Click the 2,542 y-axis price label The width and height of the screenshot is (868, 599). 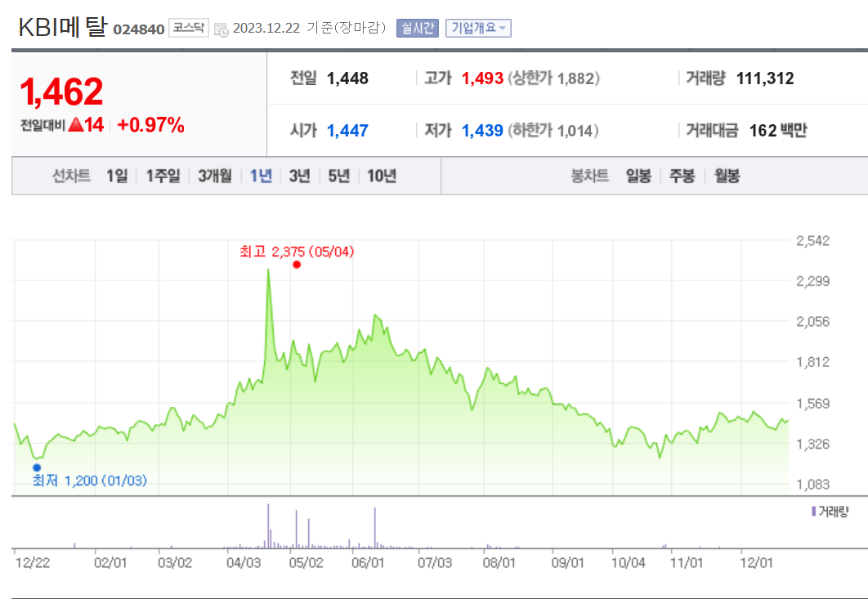click(813, 241)
